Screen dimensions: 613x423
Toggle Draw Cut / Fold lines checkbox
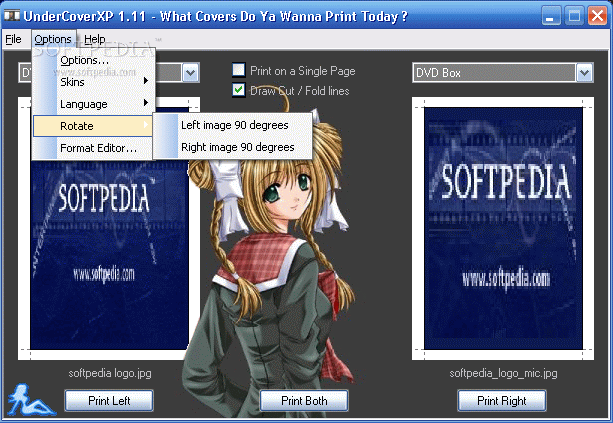(x=238, y=90)
